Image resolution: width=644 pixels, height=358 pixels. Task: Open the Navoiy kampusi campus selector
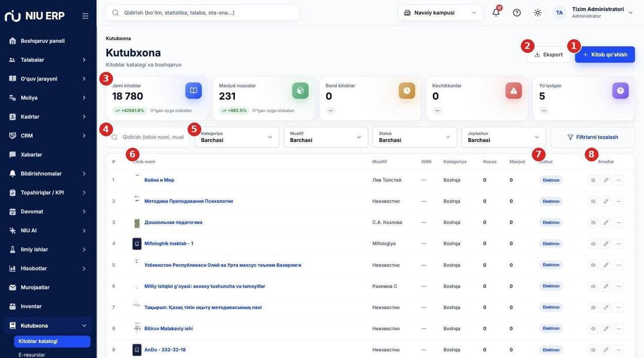click(x=440, y=13)
